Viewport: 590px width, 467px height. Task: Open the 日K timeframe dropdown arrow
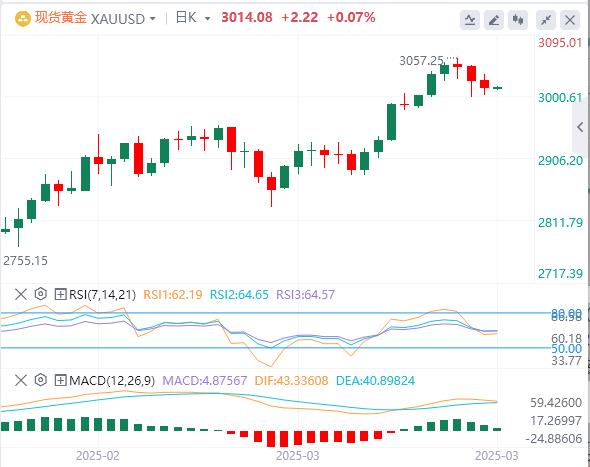[x=207, y=18]
